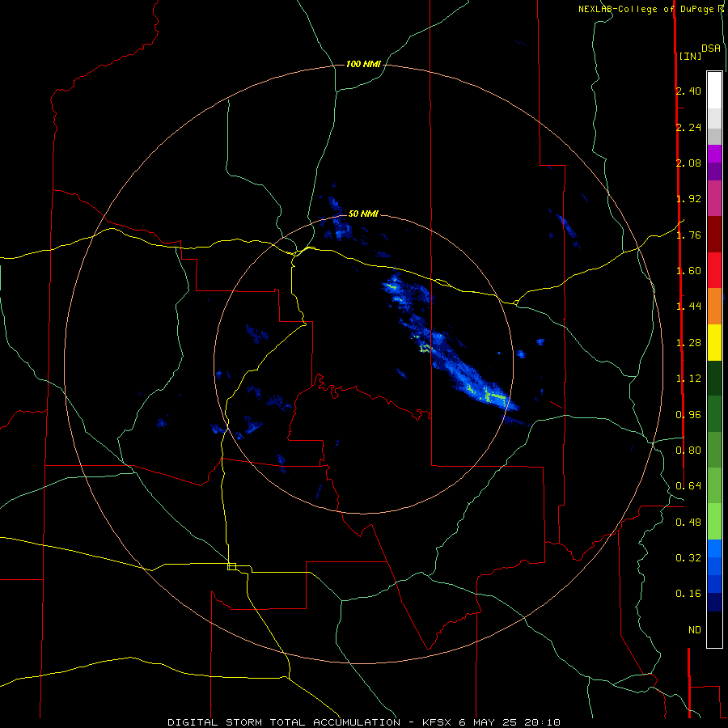Click the 0.32 legend value
Viewport: 728px width, 728px height.
point(688,557)
